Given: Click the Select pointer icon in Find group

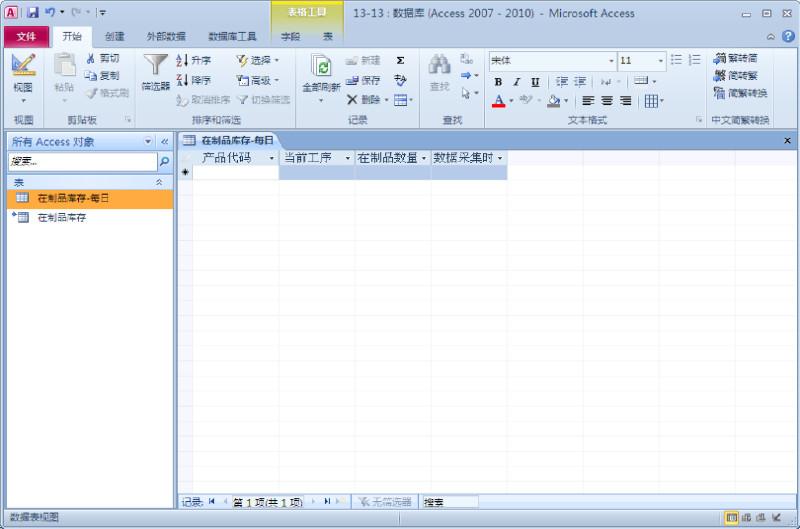Looking at the screenshot, I should coord(466,93).
